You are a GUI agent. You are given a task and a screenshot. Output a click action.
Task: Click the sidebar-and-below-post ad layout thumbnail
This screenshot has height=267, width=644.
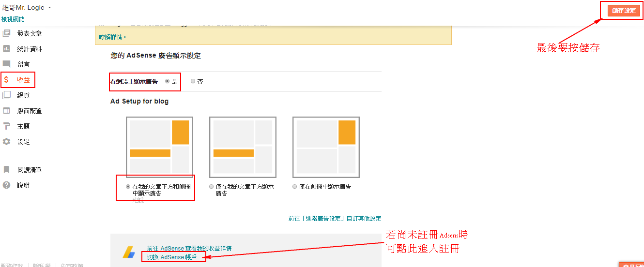tap(160, 147)
